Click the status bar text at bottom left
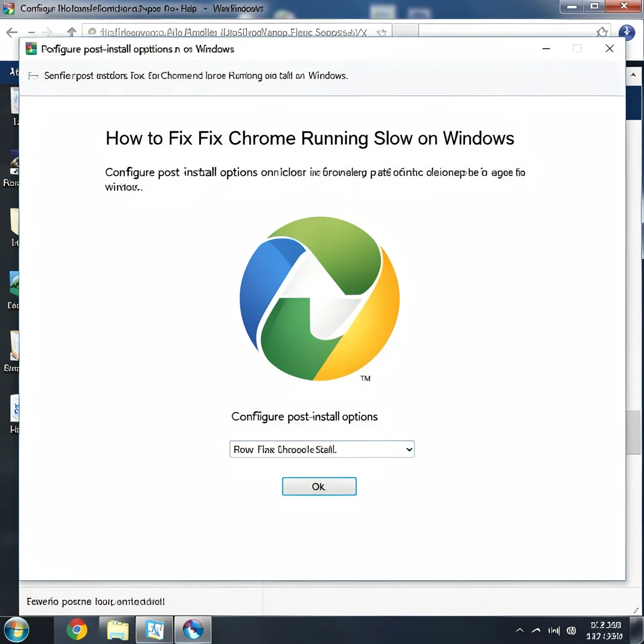644x644 pixels. (95, 602)
